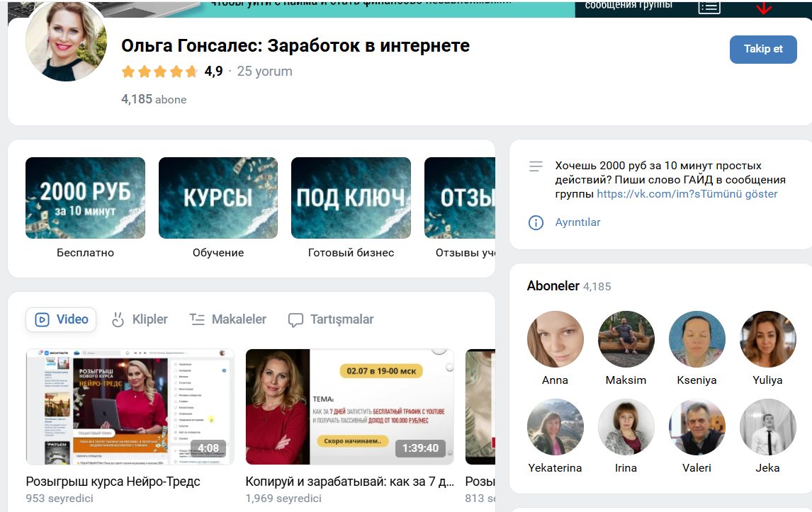
Task: Open the vk.com/im link in description
Action: click(x=649, y=193)
